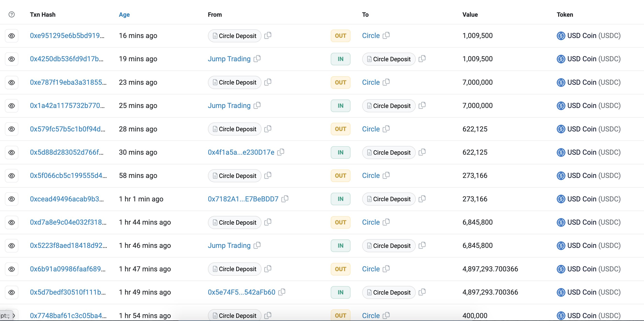Screen dimensions: 644x321
Task: Copy address 0x7182A1...E7BeBDD7
Action: click(x=285, y=199)
